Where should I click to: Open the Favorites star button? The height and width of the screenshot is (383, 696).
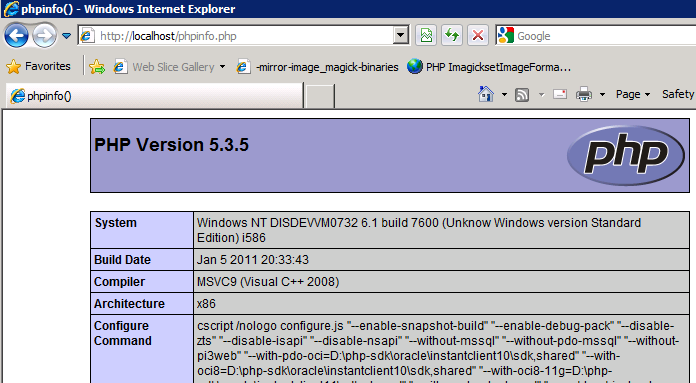coord(38,67)
